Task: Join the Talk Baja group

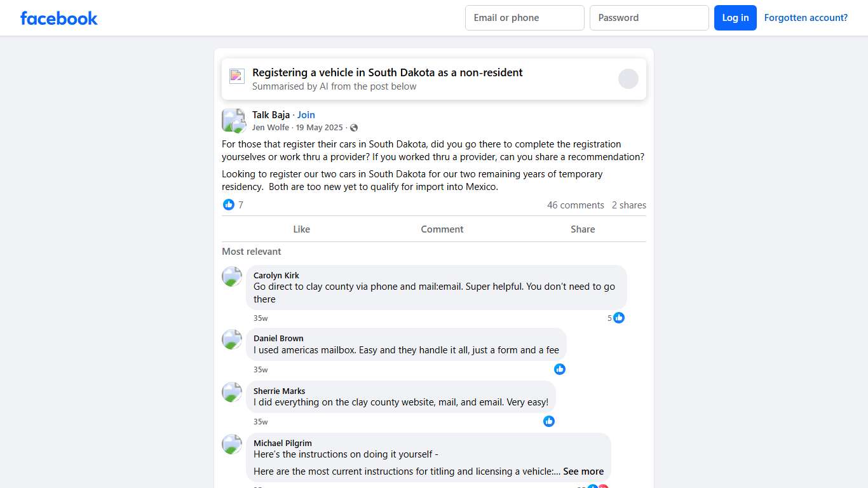Action: [x=306, y=115]
